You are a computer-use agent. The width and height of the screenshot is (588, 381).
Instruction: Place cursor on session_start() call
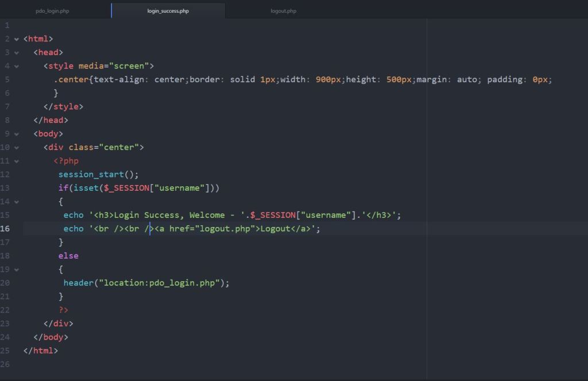[x=98, y=175]
